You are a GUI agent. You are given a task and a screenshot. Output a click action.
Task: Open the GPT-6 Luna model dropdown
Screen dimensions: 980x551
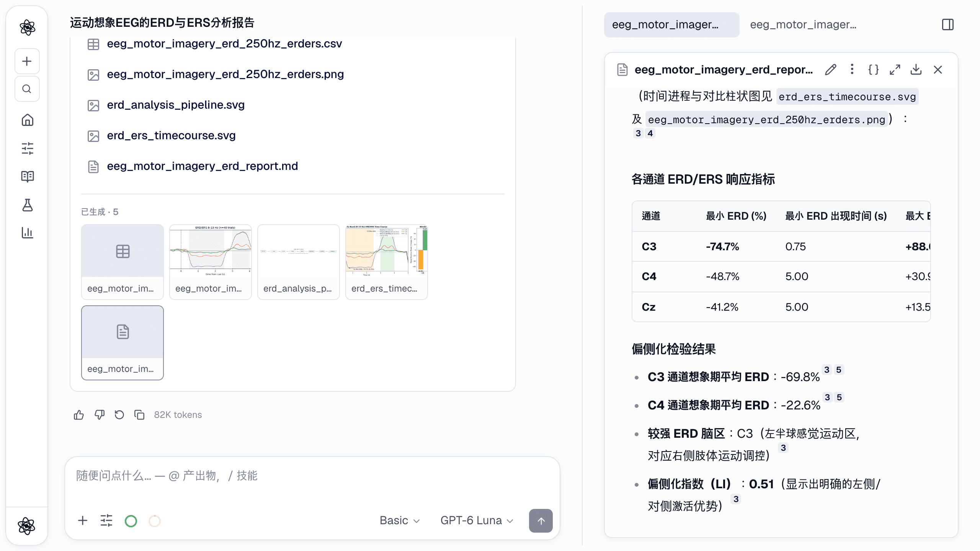pyautogui.click(x=477, y=521)
